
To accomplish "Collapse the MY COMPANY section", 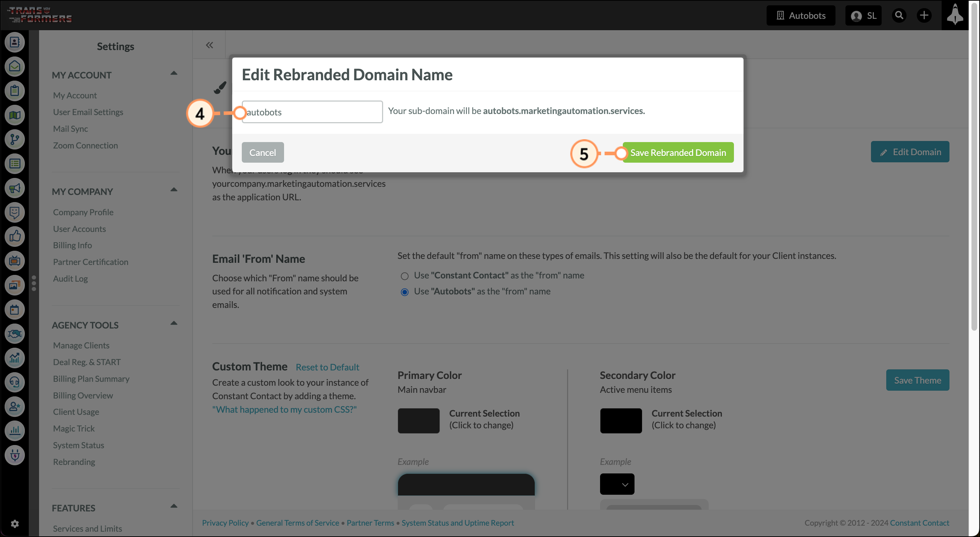I will [x=174, y=190].
